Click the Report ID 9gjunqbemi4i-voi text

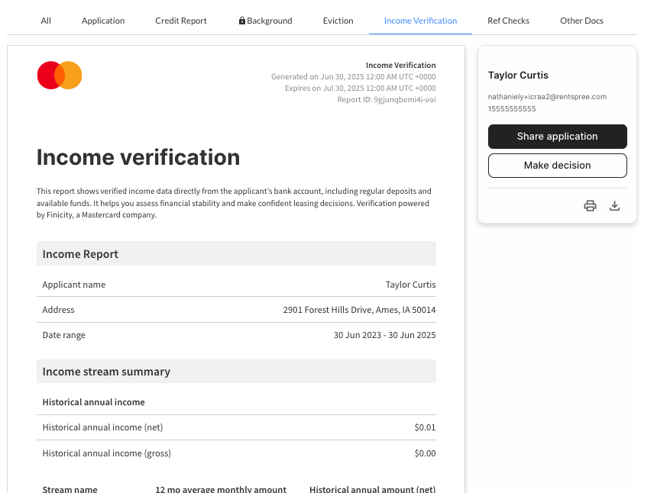tap(386, 100)
